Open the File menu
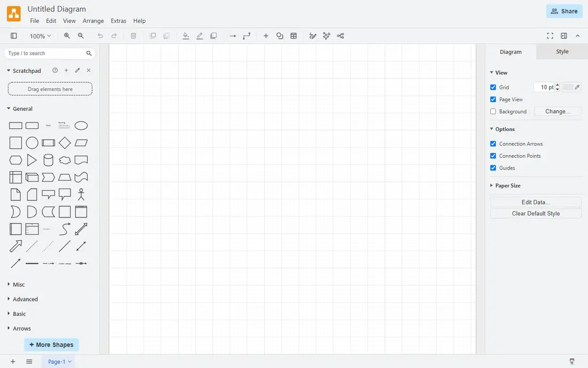Screen dimensions: 588x368 coord(35,21)
